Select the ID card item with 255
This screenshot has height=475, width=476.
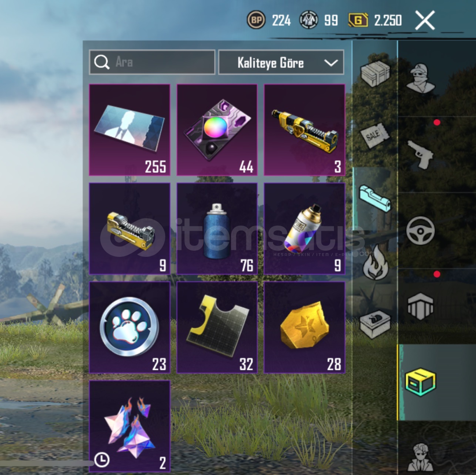[130, 130]
